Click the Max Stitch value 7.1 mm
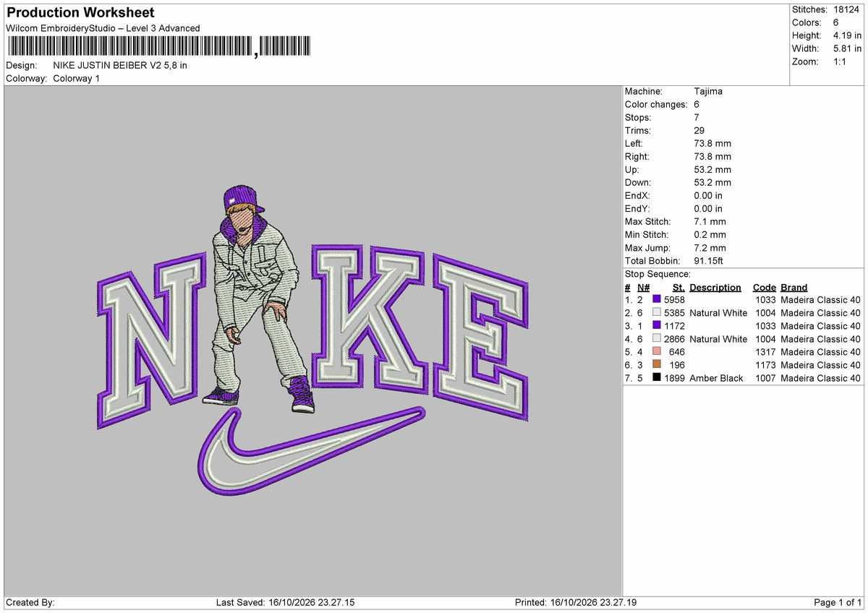This screenshot has height=613, width=868. coord(710,221)
